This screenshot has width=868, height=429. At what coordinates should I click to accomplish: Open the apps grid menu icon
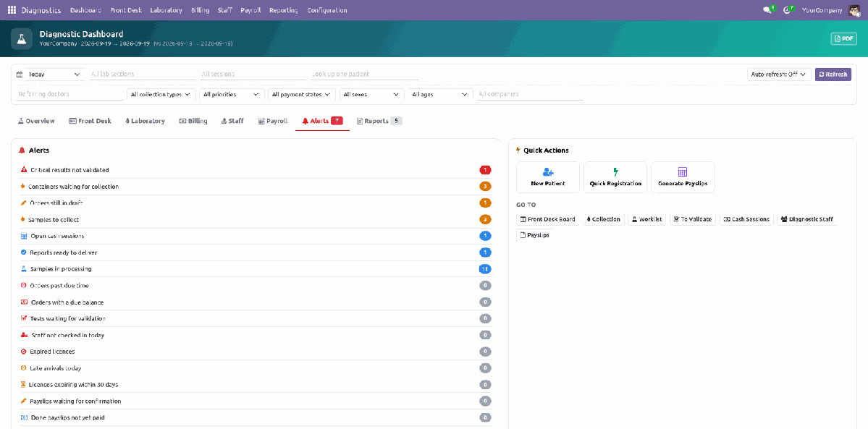click(12, 10)
